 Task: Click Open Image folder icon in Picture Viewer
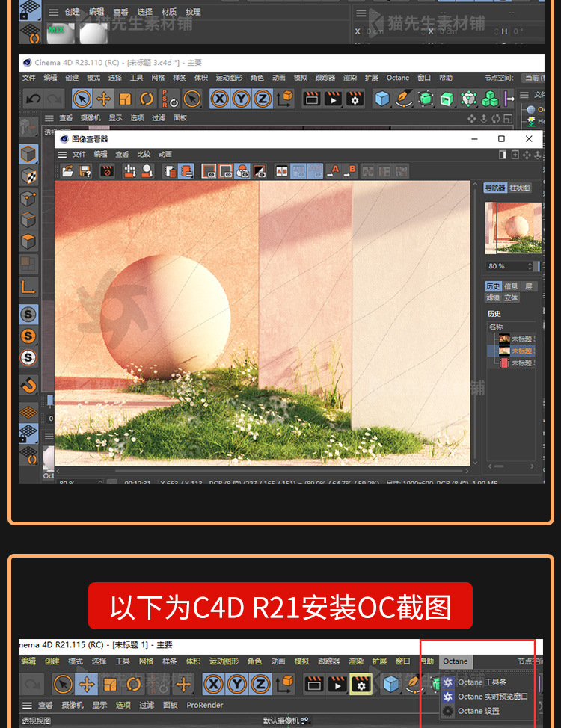coord(68,171)
